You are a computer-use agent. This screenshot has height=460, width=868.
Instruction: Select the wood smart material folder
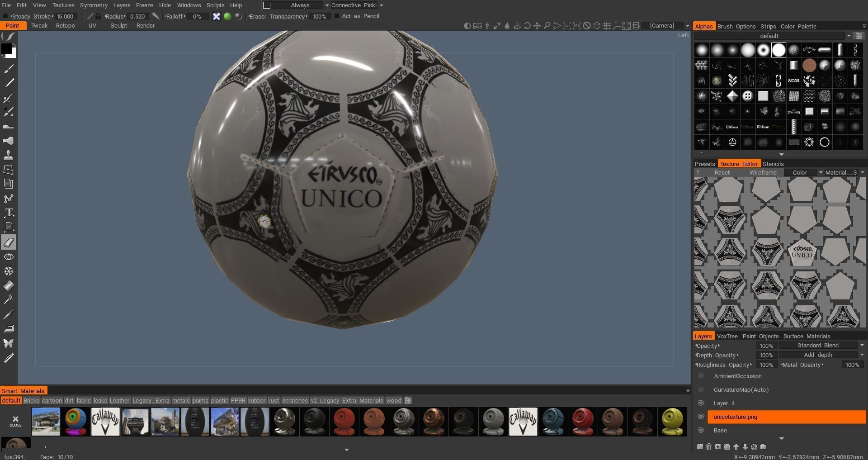(x=394, y=401)
